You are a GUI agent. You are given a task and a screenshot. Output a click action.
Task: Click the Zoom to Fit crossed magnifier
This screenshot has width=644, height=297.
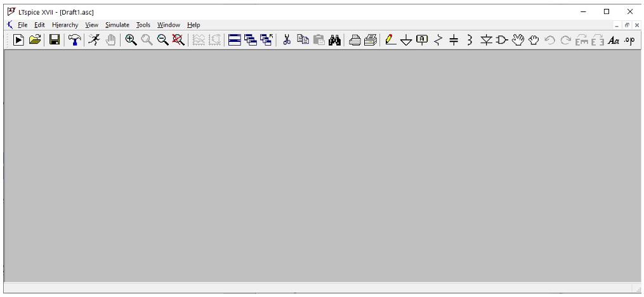click(x=178, y=40)
